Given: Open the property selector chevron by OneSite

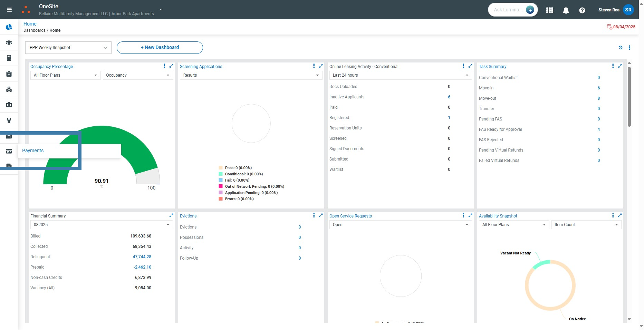Looking at the screenshot, I should (x=161, y=10).
